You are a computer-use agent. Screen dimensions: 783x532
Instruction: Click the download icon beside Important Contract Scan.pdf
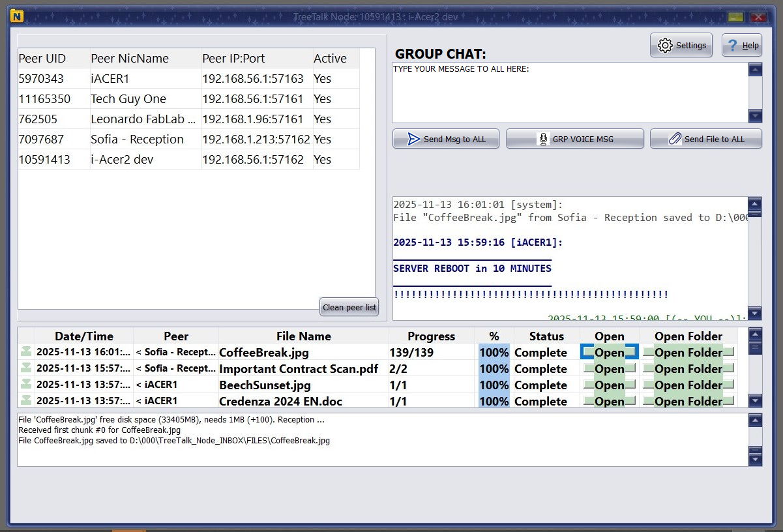(26, 368)
